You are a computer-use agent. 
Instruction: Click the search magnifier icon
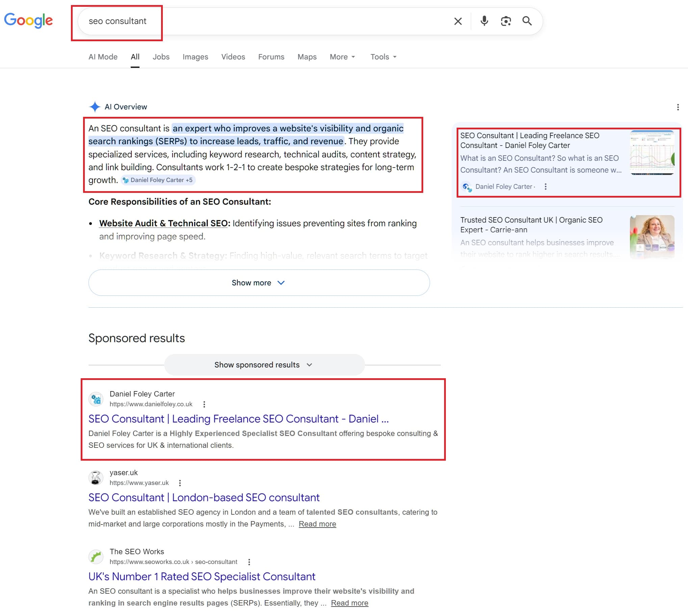point(527,21)
